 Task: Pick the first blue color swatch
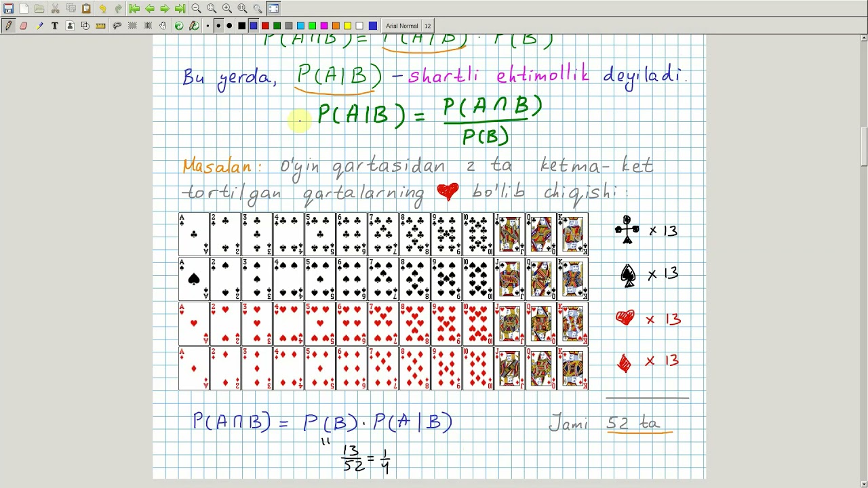254,26
